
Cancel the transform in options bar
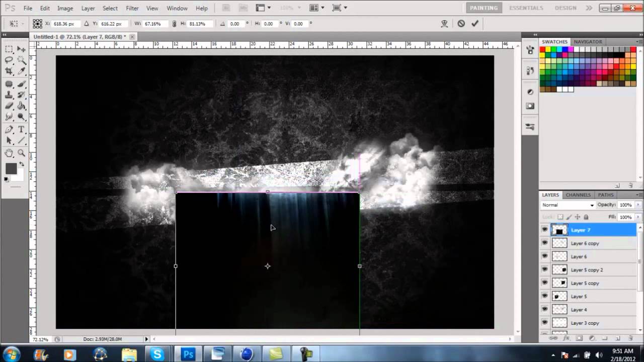click(461, 23)
